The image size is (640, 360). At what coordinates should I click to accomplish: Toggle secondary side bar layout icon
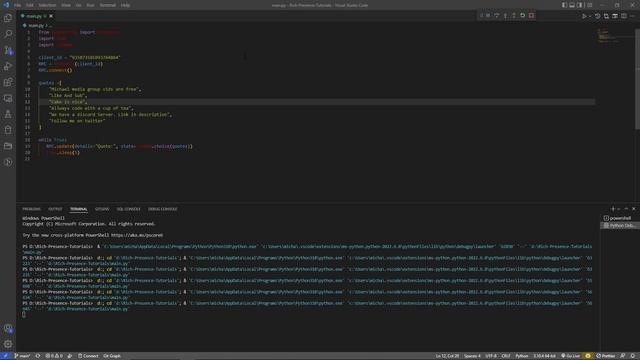(x=580, y=5)
